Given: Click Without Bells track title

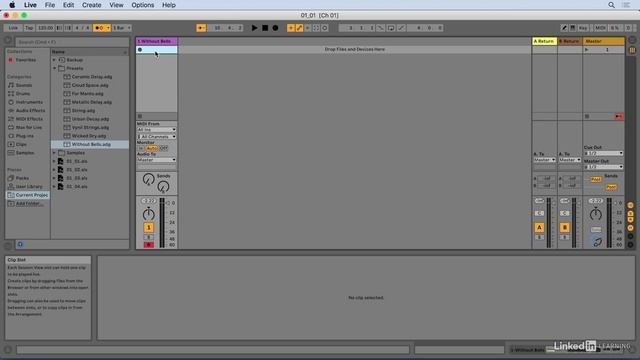Looking at the screenshot, I should [157, 41].
